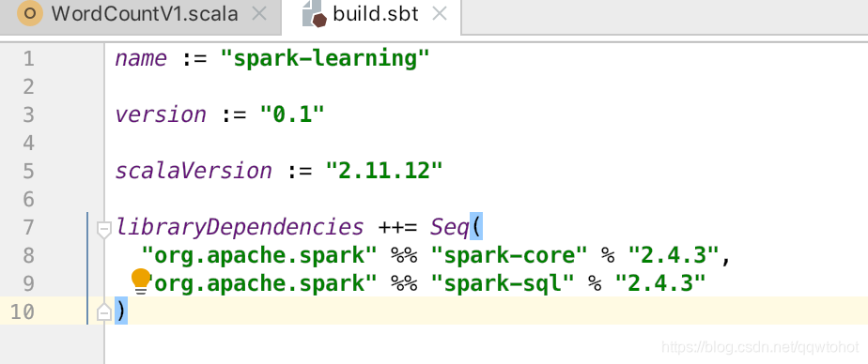
Task: Click the version keyword on line 3
Action: tap(161, 115)
